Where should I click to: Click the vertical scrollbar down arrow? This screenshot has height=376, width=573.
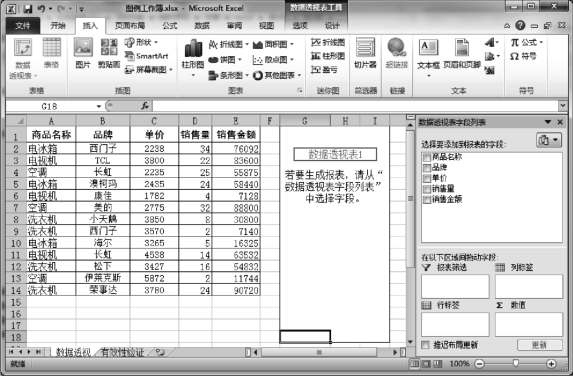click(410, 342)
